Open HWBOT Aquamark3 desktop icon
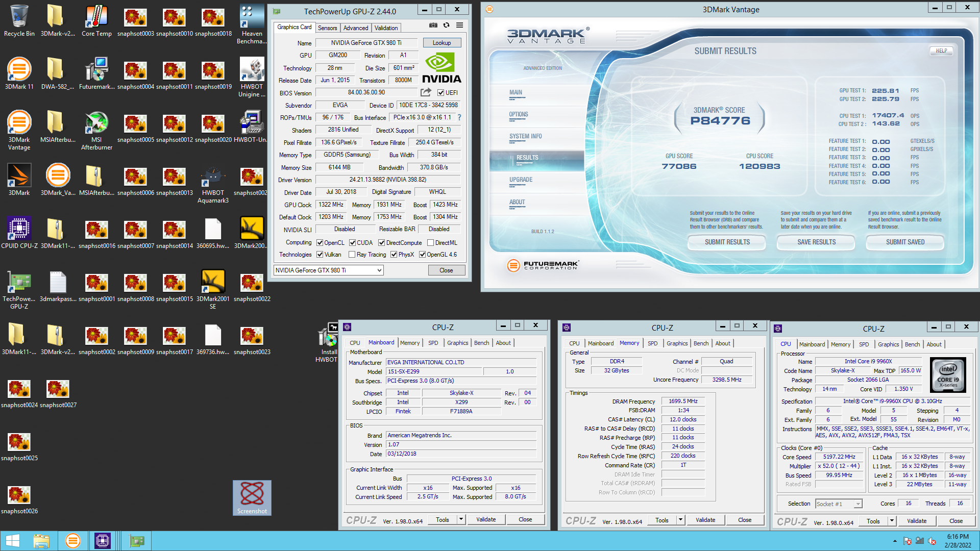This screenshot has height=551, width=980. coord(213,184)
